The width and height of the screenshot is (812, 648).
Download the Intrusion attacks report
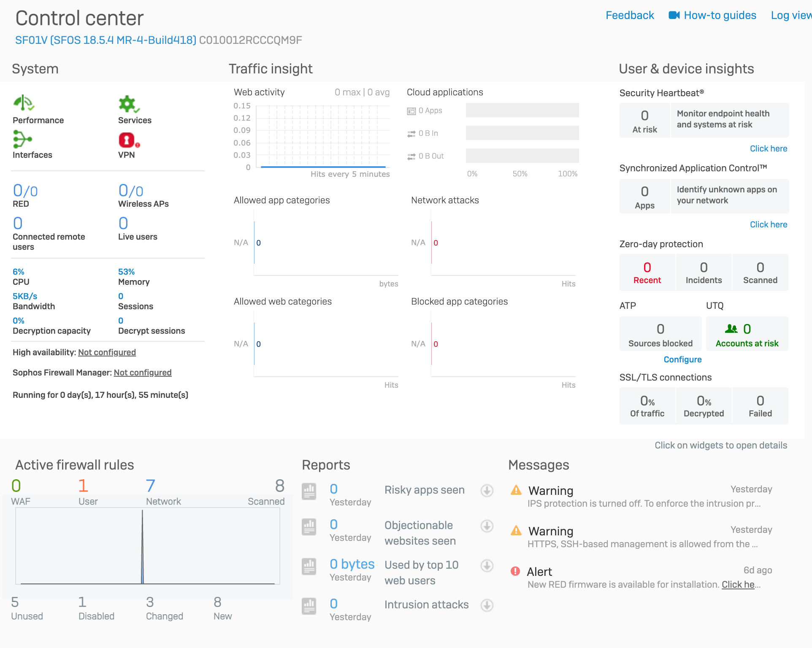pyautogui.click(x=487, y=605)
